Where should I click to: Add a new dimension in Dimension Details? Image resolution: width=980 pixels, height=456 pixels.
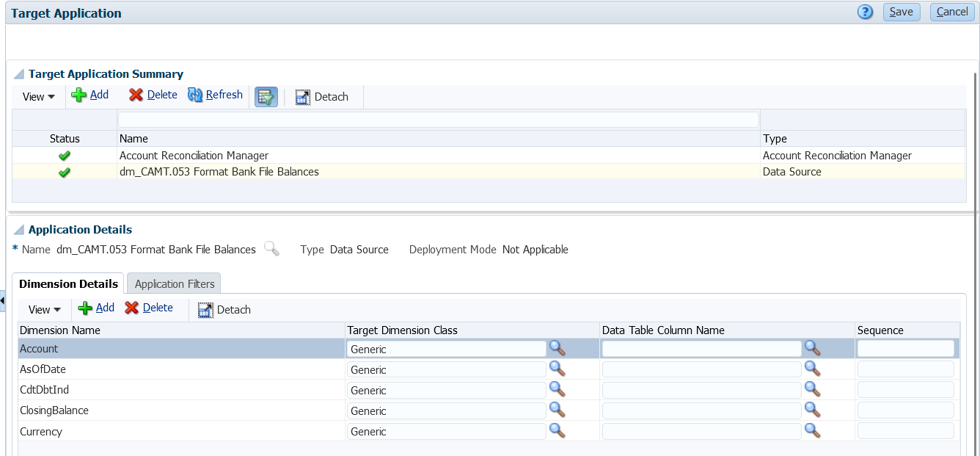96,308
